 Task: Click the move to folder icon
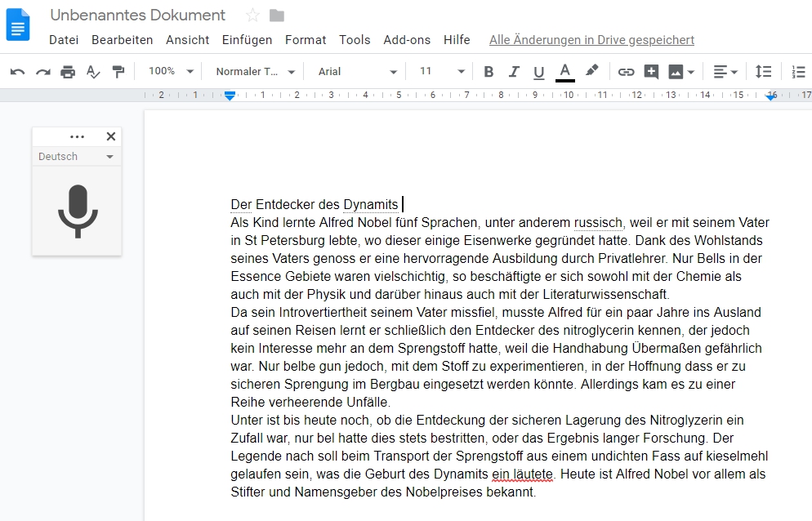277,16
